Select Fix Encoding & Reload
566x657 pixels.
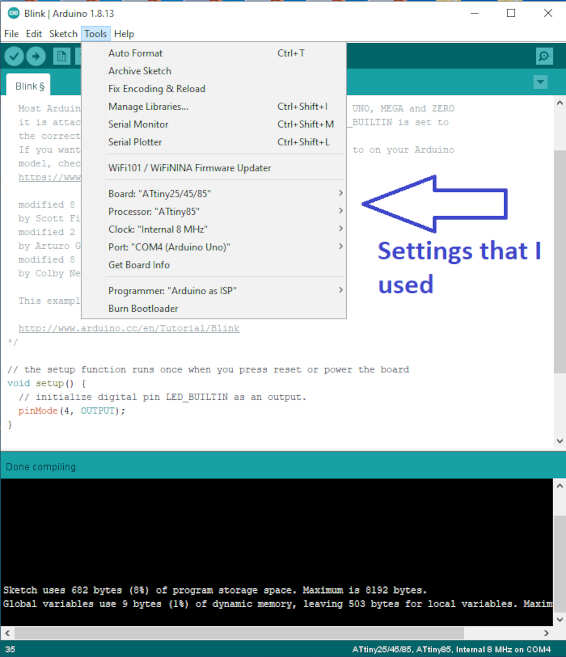pyautogui.click(x=214, y=88)
